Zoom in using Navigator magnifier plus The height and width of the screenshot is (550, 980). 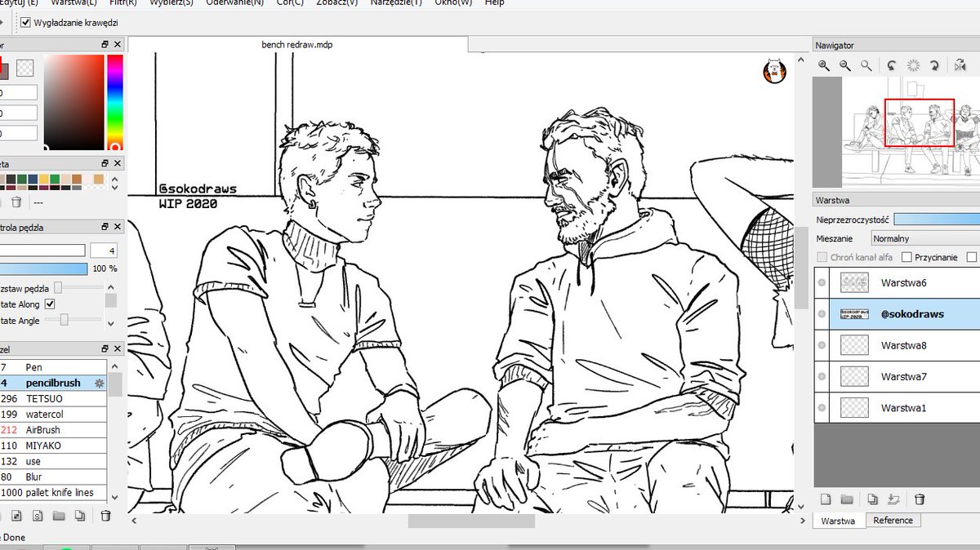[824, 65]
